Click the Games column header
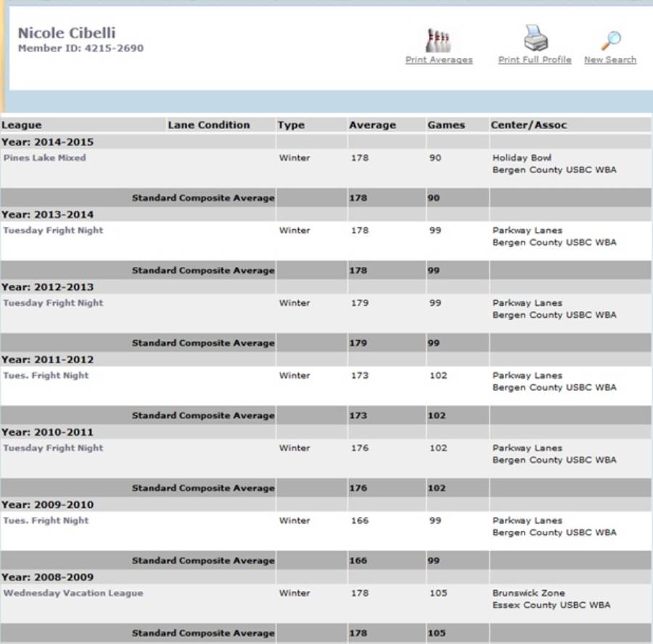The height and width of the screenshot is (644, 653). tap(446, 125)
